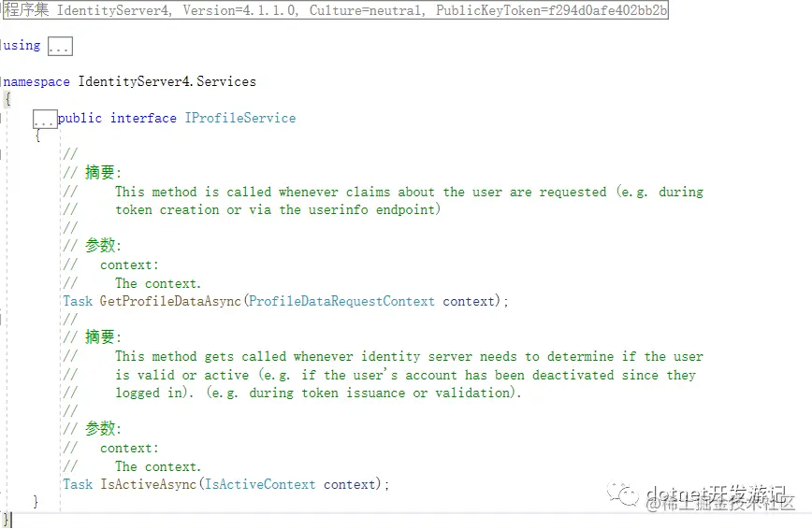Click the GetProfileDataAsync method name
The width and height of the screenshot is (812, 529).
170,301
